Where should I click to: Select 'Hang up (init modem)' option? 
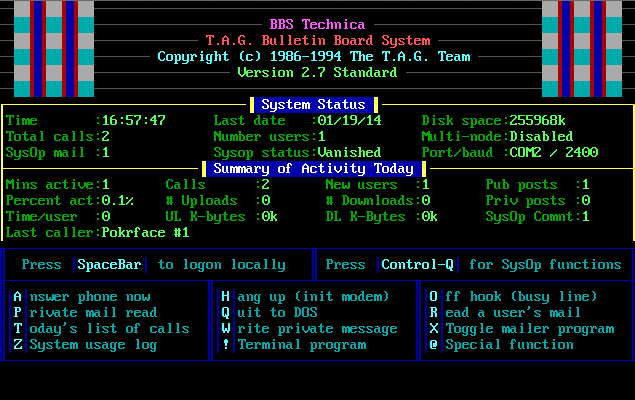(x=304, y=297)
